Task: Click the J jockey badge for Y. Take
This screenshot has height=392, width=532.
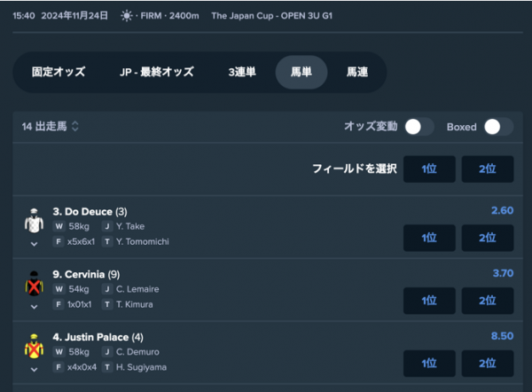Action: click(x=107, y=226)
